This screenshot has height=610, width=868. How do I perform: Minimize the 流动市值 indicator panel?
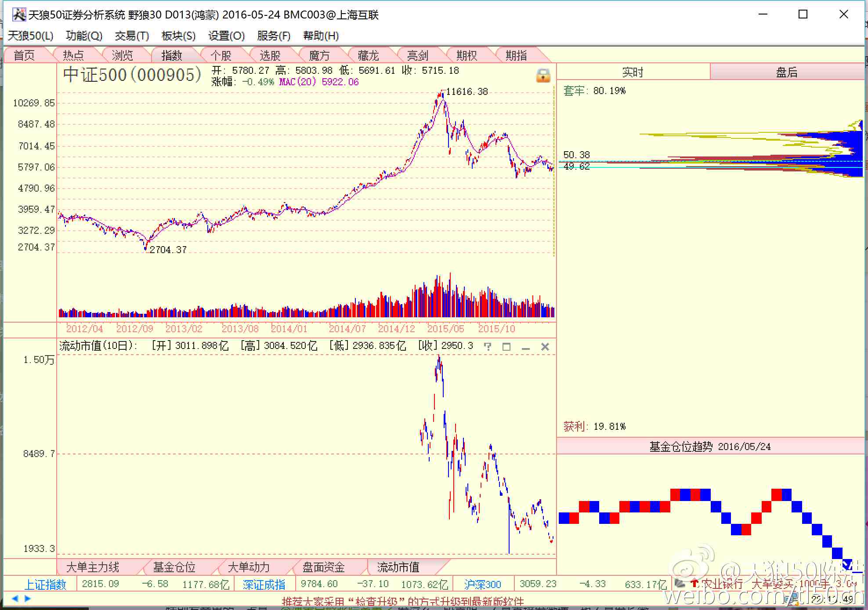(525, 347)
